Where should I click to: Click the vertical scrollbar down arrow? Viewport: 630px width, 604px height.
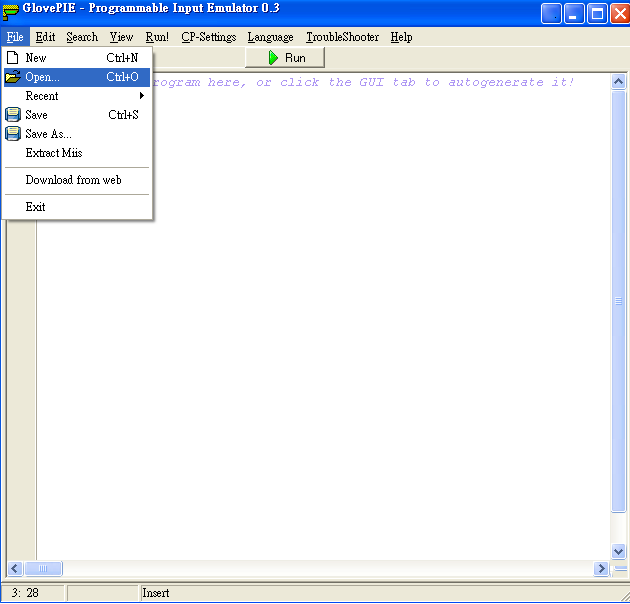coord(618,551)
